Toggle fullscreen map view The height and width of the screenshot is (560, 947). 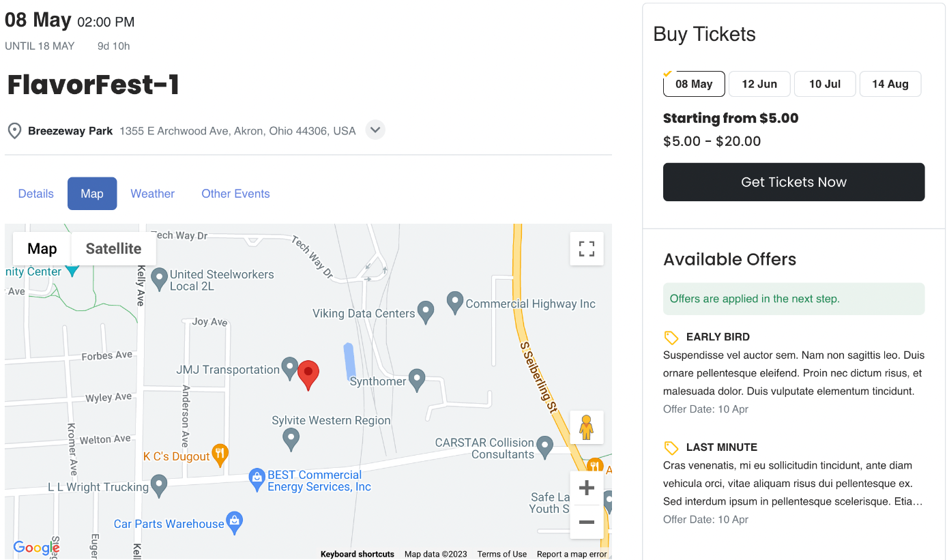click(x=587, y=248)
